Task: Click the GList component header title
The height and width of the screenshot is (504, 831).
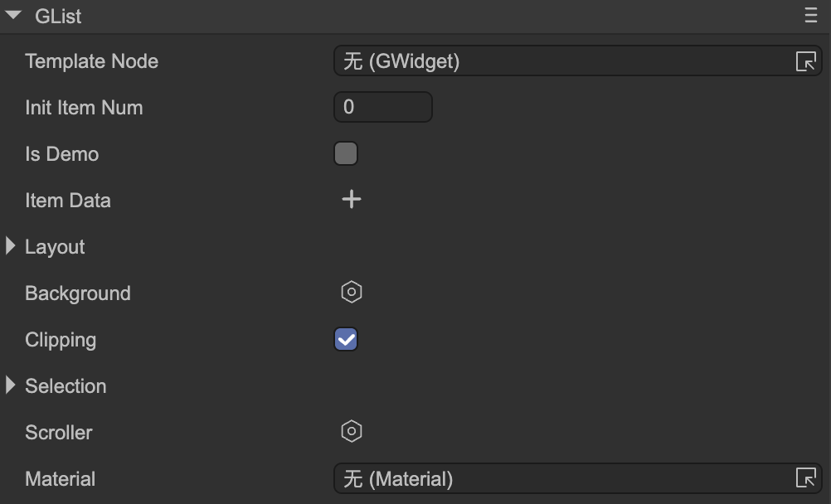Action: tap(58, 17)
